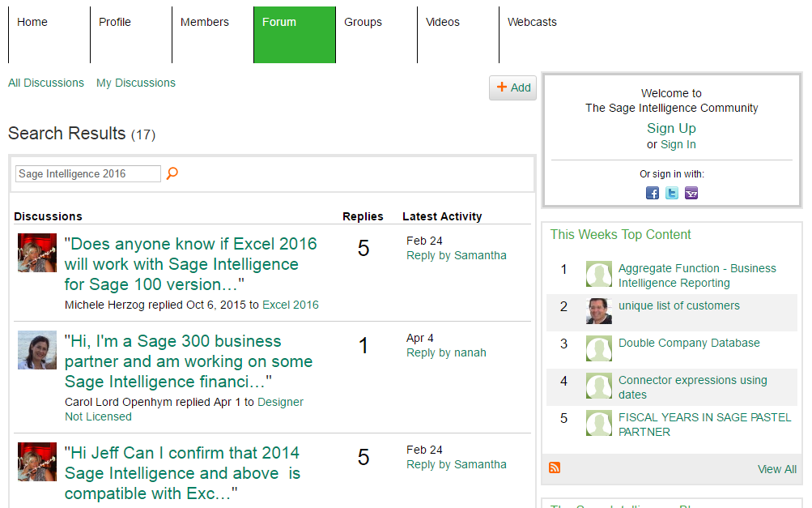The image size is (812, 508).
Task: Open the RSS feed icon
Action: 555,467
